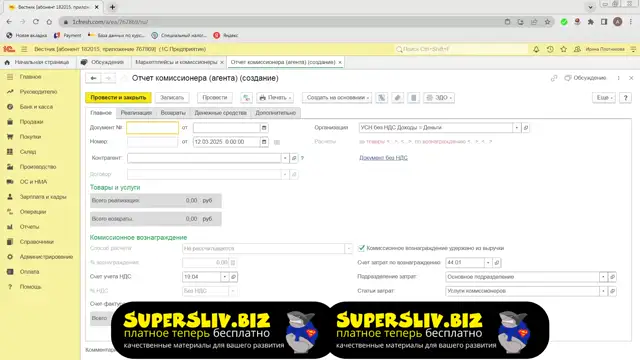The width and height of the screenshot is (640, 360).
Task: Click the link icon near Обсуждение
Action: click(553, 78)
